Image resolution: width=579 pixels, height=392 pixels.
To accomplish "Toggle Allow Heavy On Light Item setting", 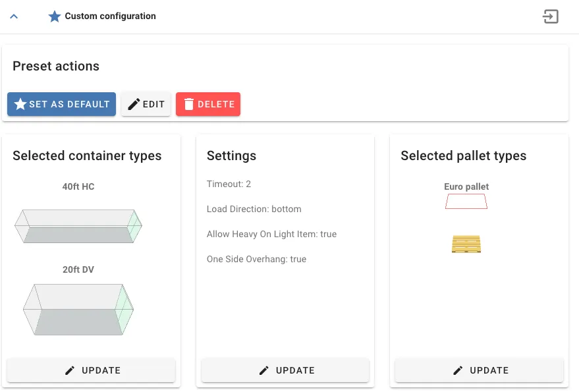I will click(x=271, y=234).
